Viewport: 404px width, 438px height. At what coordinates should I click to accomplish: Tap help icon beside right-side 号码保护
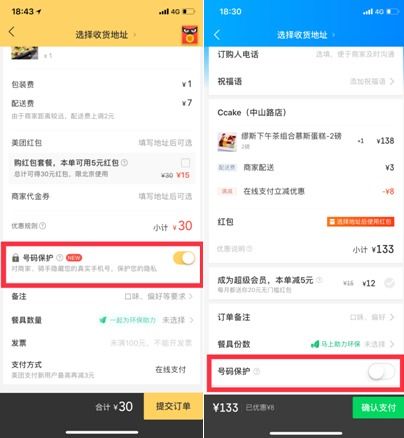click(256, 371)
